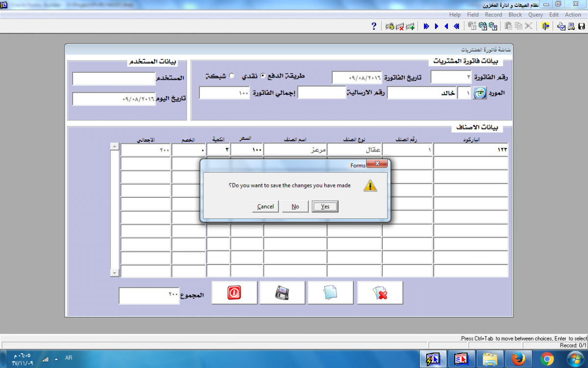This screenshot has height=368, width=588.
Task: Select the نقدي payment radio button
Action: (x=263, y=76)
